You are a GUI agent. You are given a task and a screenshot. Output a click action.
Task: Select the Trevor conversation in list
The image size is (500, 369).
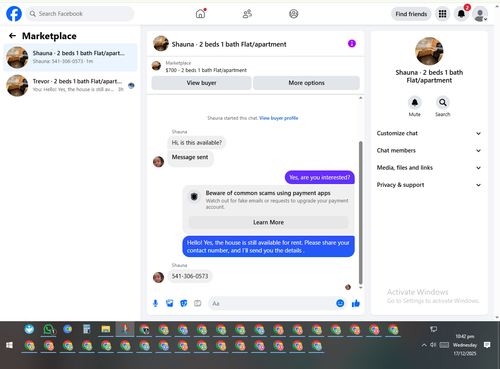[x=70, y=85]
